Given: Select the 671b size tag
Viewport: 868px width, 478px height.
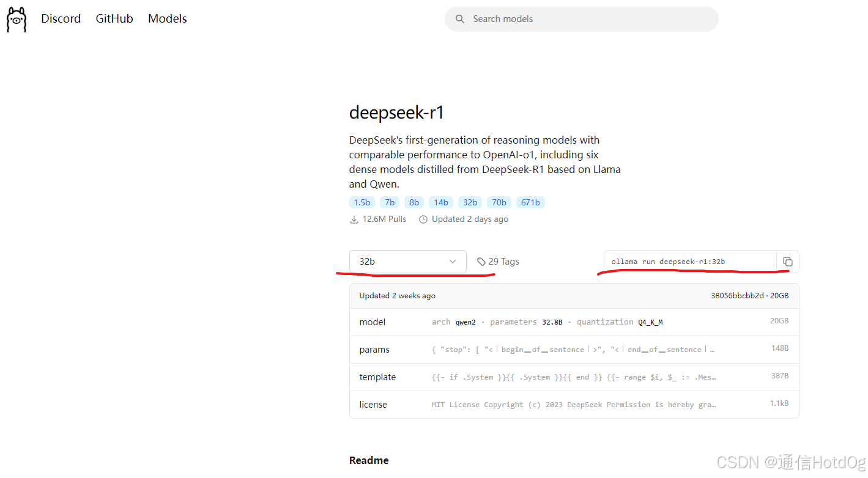Looking at the screenshot, I should (x=530, y=202).
